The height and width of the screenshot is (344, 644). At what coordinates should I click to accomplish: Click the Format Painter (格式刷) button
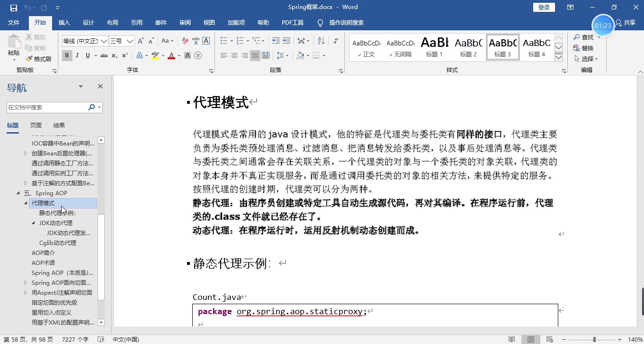pyautogui.click(x=38, y=59)
